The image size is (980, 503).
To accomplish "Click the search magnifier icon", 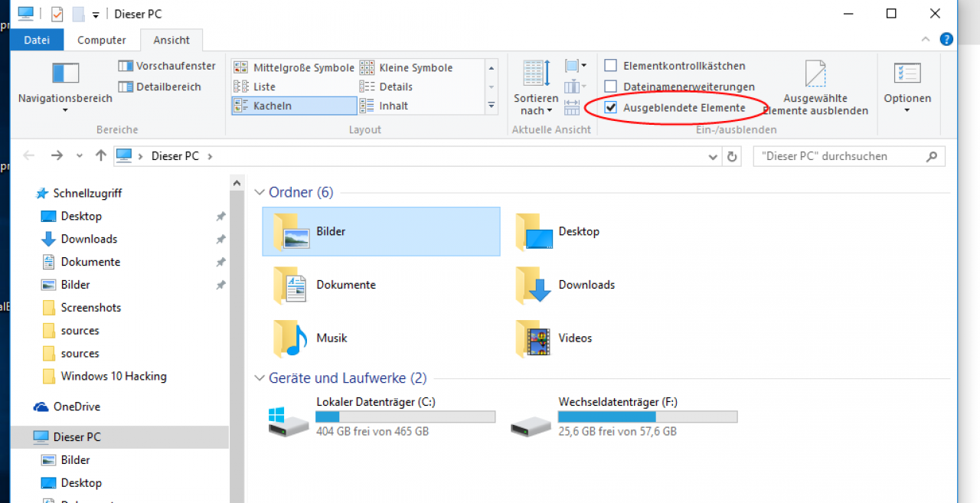I will [x=932, y=156].
